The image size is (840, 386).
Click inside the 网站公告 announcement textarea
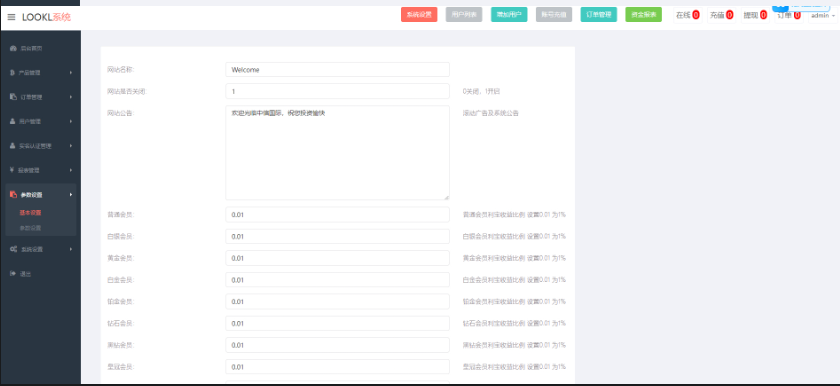(338, 153)
